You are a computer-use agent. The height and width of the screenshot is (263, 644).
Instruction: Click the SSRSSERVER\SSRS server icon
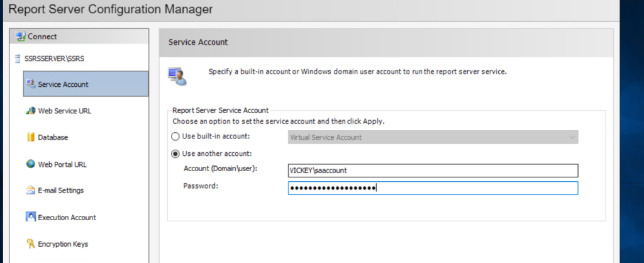click(17, 59)
